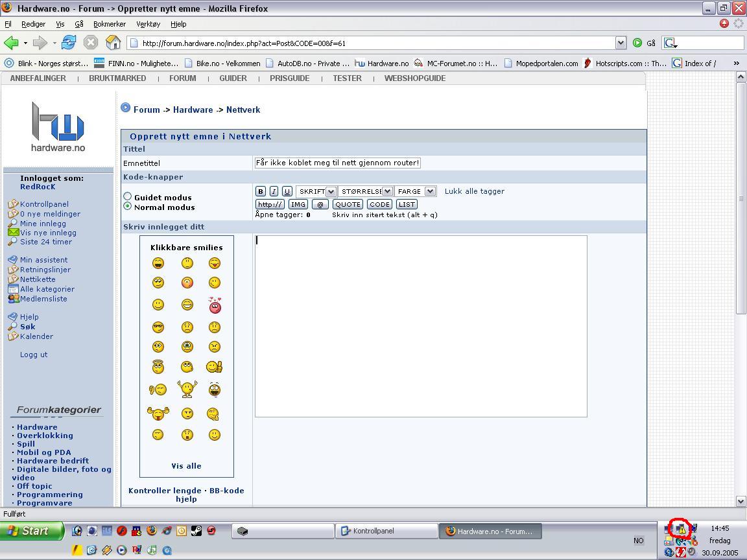Insert the cheering arms-up smiley

click(x=187, y=389)
